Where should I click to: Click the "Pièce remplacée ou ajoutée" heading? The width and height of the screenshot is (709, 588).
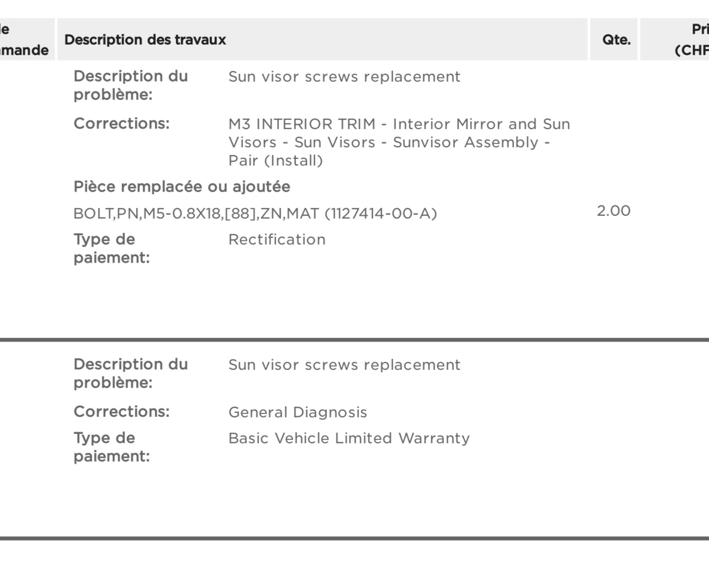182,187
